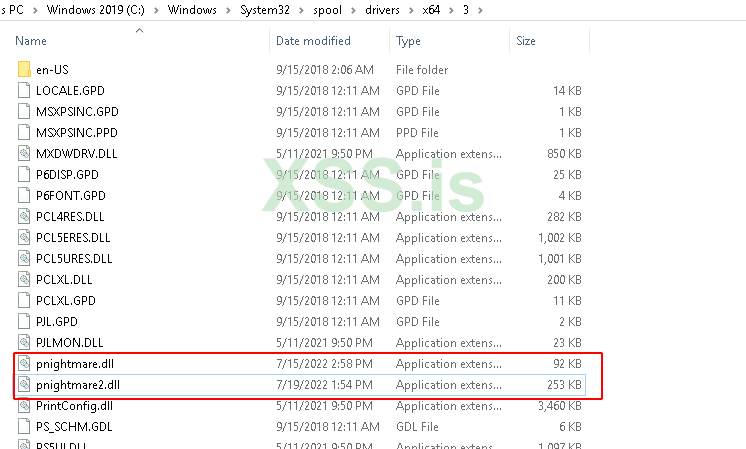Viewport: 746px width, 449px height.
Task: Click the 850 KB size cell
Action: point(565,154)
